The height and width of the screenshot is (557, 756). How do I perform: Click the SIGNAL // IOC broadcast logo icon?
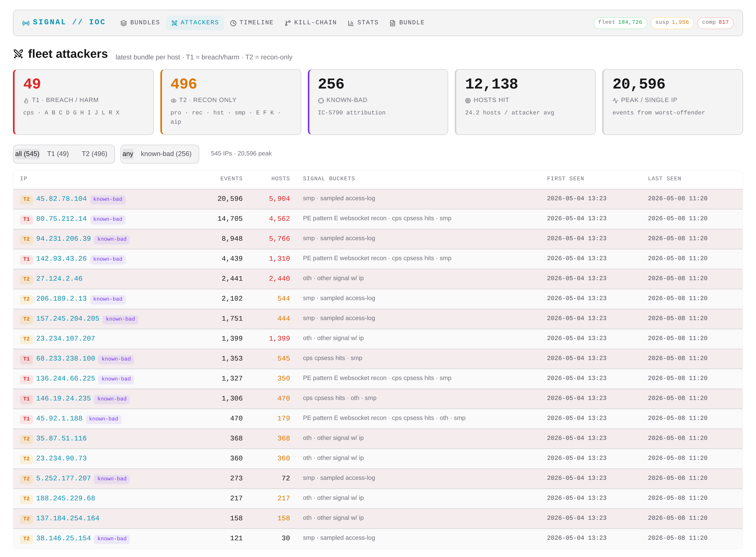click(26, 23)
